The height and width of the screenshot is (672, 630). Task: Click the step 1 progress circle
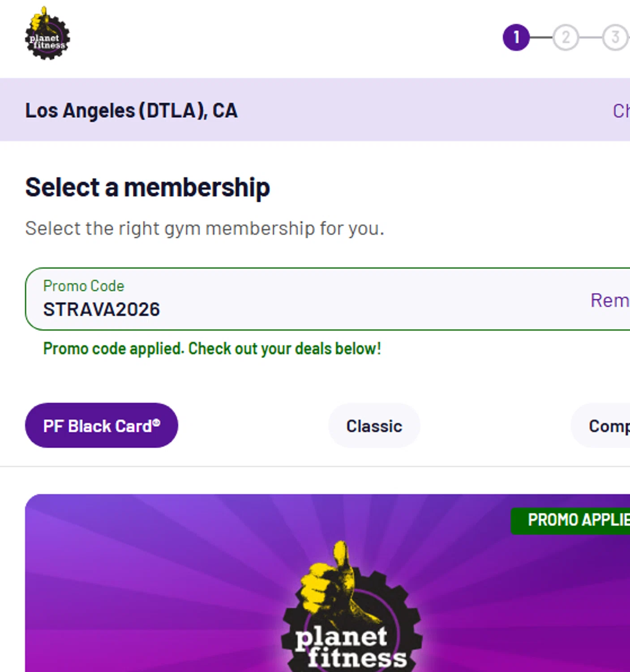pos(516,37)
